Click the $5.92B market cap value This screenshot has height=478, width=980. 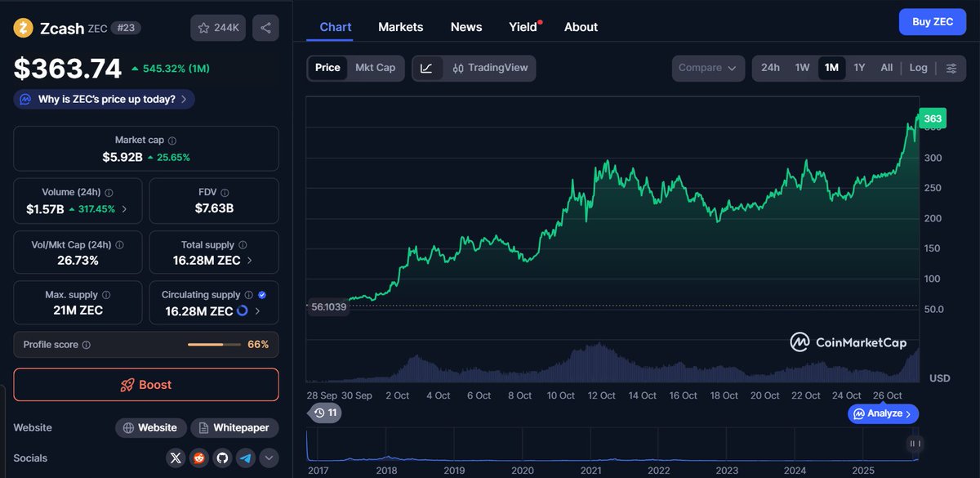tap(122, 157)
